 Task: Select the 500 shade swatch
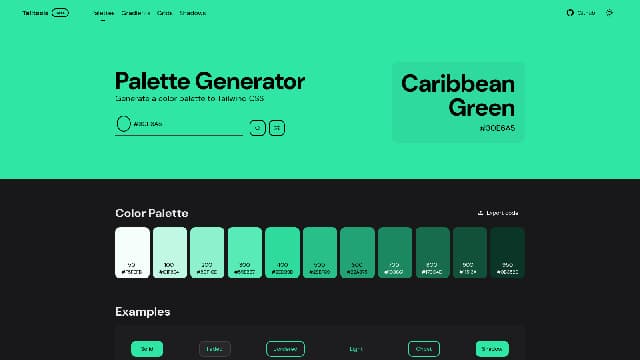point(320,253)
